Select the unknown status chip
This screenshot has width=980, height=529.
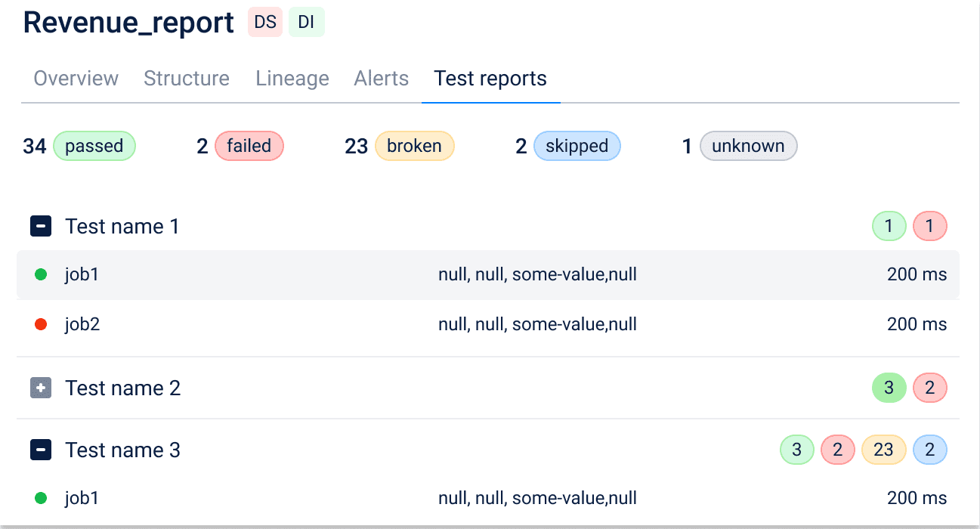tap(748, 146)
